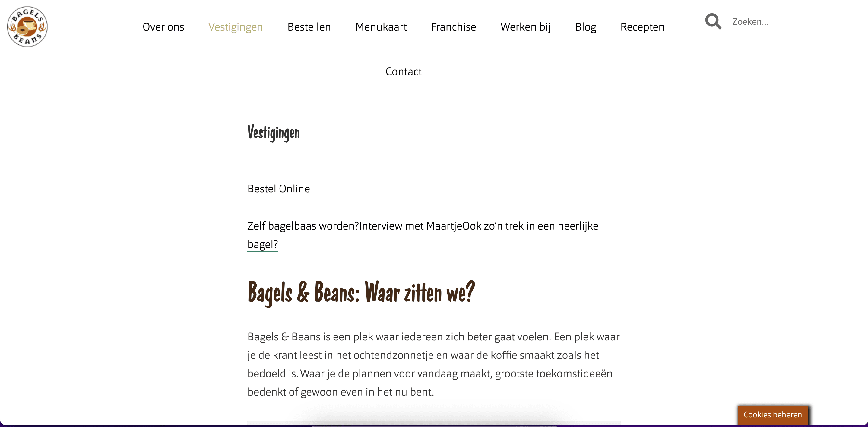The height and width of the screenshot is (427, 868).
Task: Click the Waar zitten we heading
Action: (361, 292)
